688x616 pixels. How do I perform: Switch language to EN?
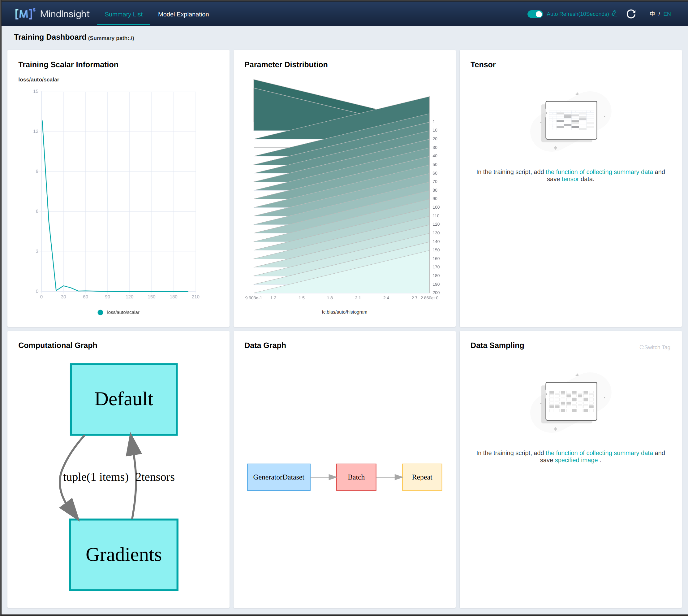pos(667,14)
